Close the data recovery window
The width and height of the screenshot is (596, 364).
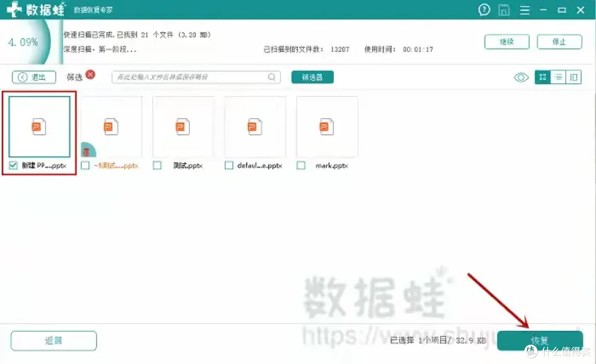point(581,10)
